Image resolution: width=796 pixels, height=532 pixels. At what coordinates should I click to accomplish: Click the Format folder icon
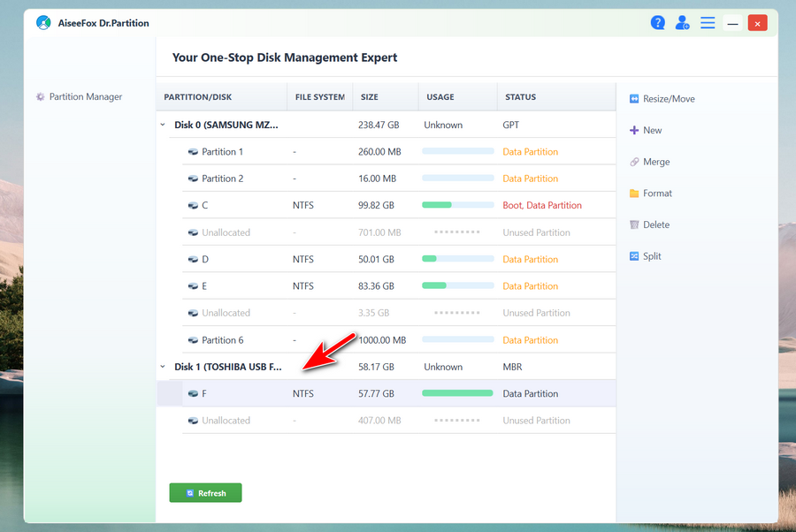click(x=634, y=194)
